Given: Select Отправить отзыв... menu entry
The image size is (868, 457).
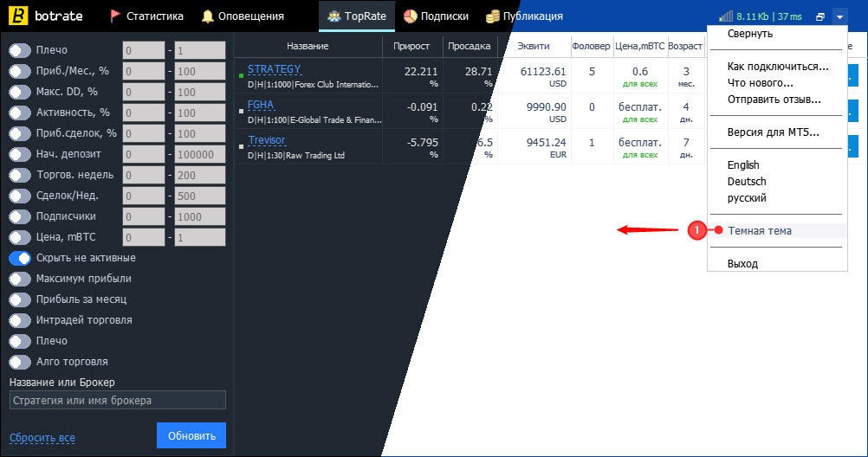Looking at the screenshot, I should pos(774,100).
